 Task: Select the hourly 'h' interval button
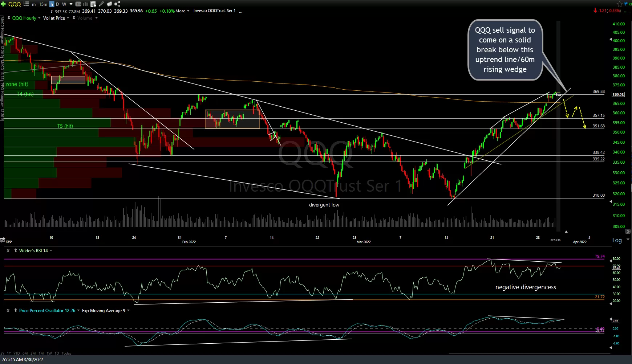[x=52, y=4]
